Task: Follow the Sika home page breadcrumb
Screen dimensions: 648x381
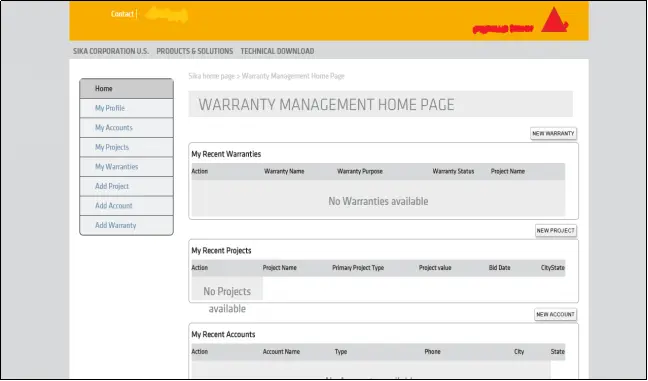Action: coord(212,76)
